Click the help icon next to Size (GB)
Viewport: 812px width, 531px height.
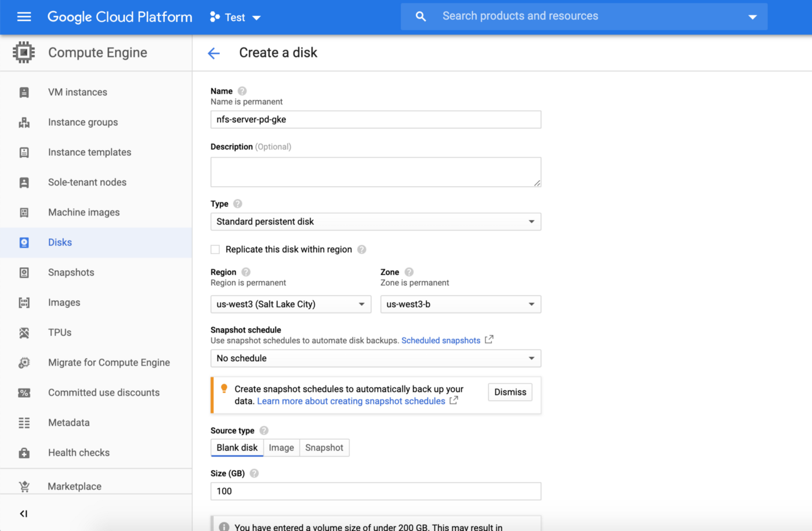(254, 473)
